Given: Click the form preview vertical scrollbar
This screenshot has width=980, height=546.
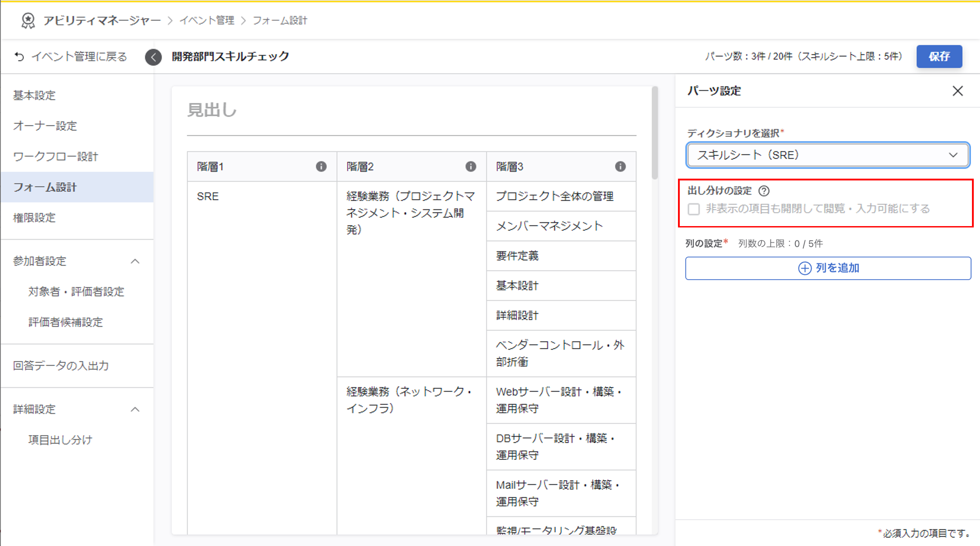Looking at the screenshot, I should pos(654,133).
